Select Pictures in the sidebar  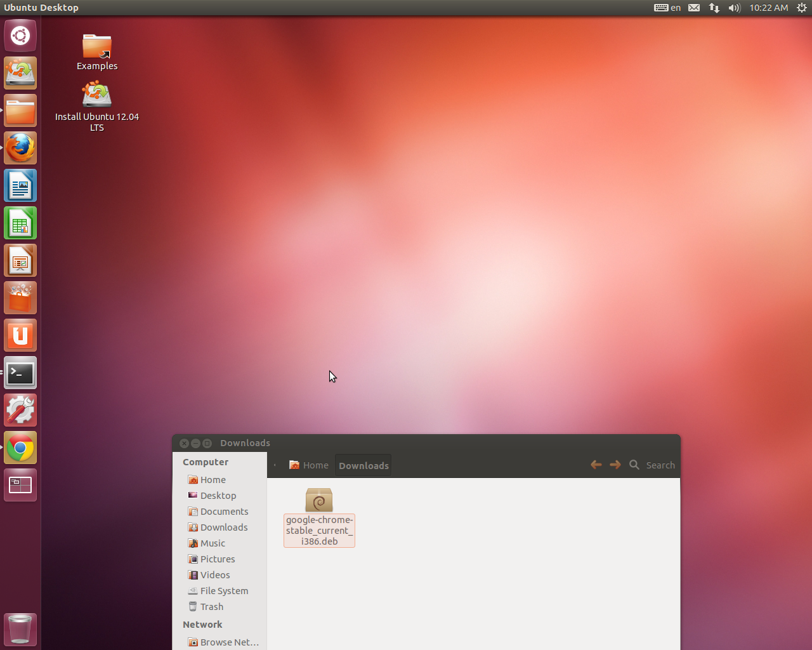[x=219, y=559]
